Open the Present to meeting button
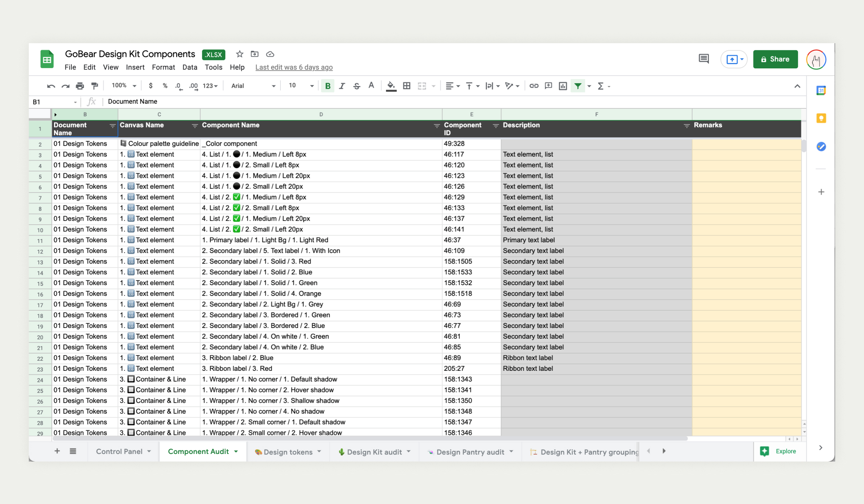The image size is (864, 504). 734,59
